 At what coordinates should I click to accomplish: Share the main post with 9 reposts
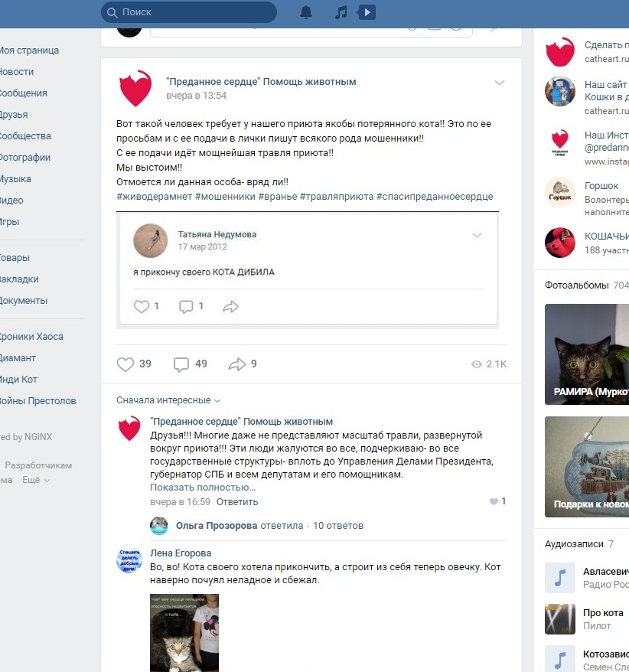237,364
